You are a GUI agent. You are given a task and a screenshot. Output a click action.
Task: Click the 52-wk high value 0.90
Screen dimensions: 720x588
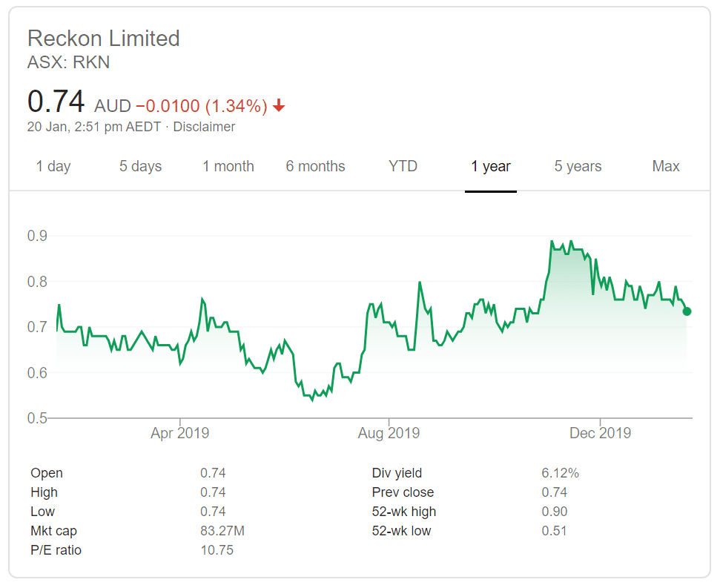554,512
